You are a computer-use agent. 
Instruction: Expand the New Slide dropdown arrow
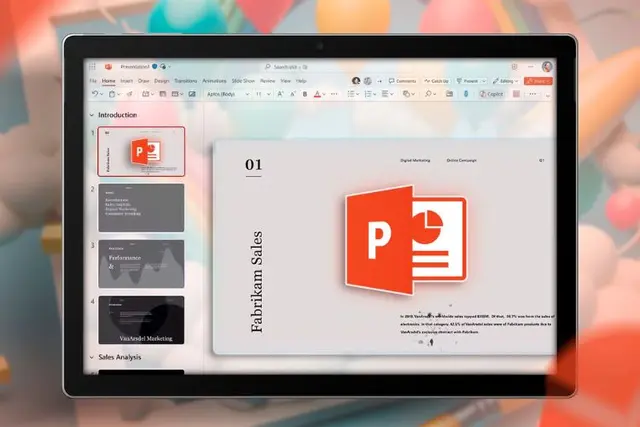point(152,94)
